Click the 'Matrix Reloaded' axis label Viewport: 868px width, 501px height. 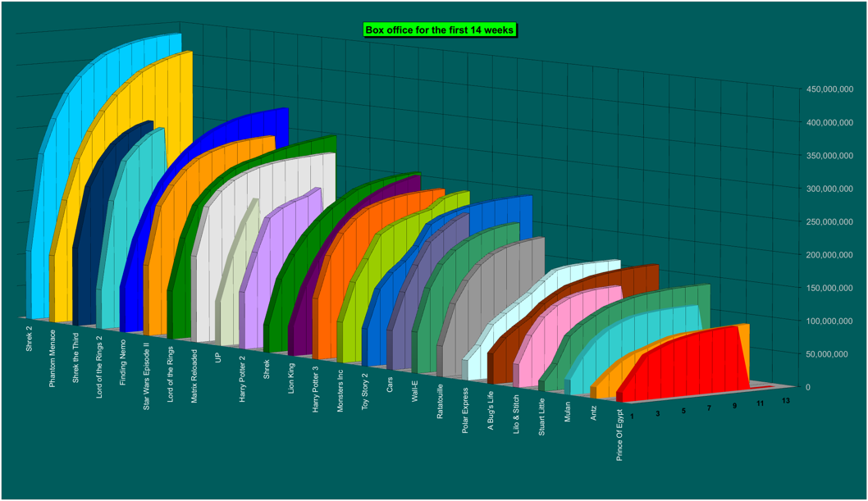coord(194,376)
